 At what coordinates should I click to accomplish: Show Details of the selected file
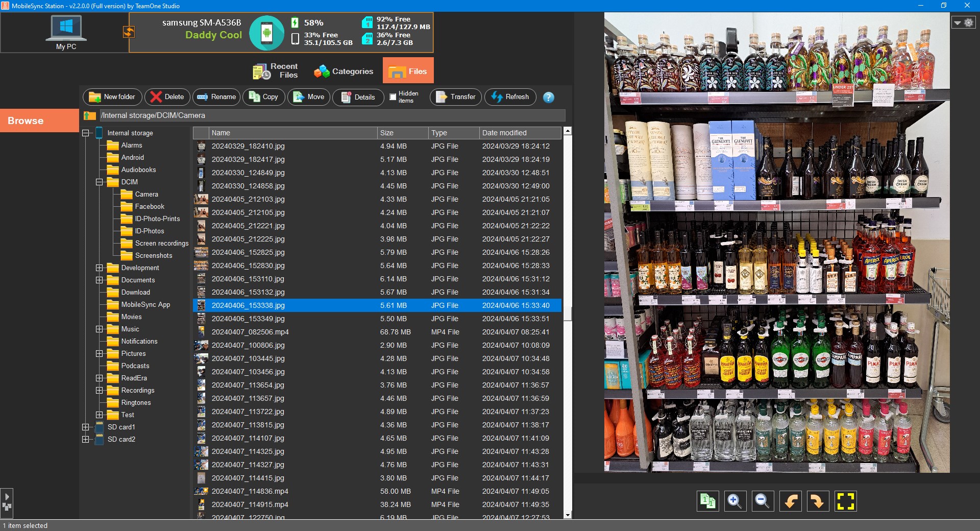point(358,97)
